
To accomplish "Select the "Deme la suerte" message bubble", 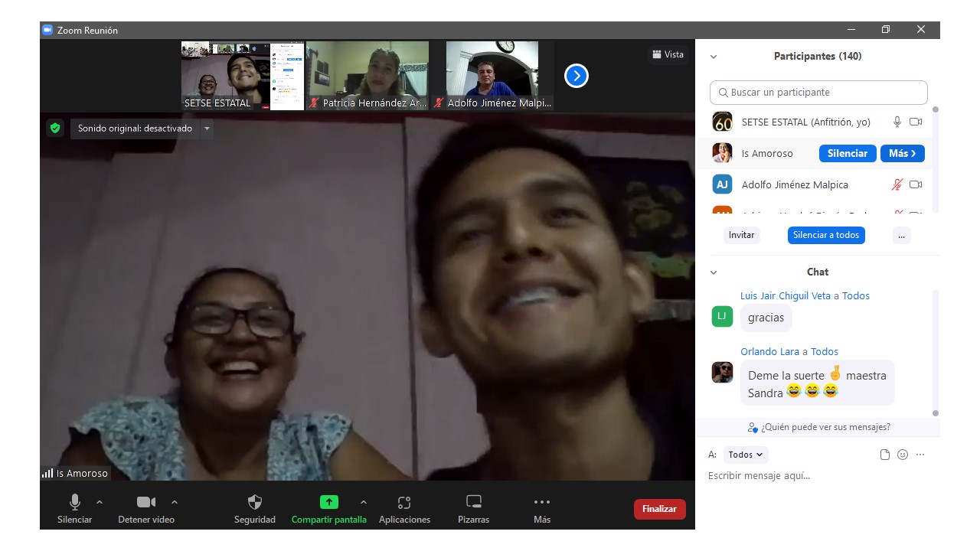I will point(817,383).
